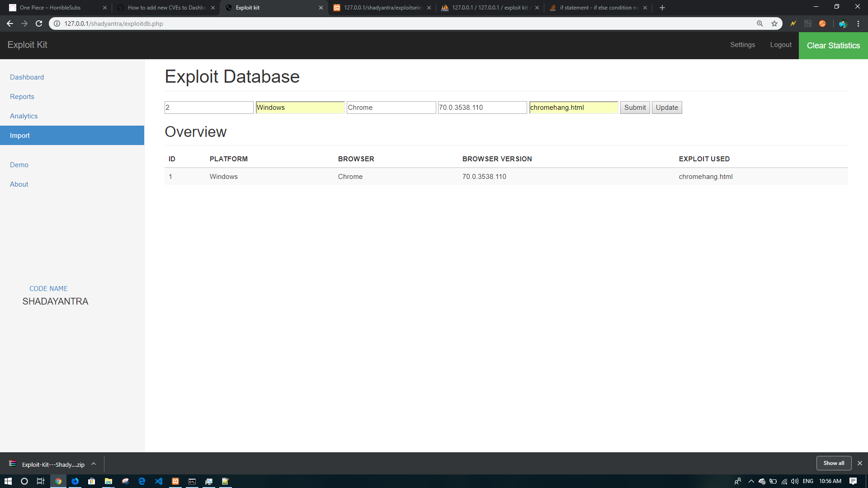Click the browser version field 70.0.3538.110
The width and height of the screenshot is (868, 488).
tap(482, 108)
